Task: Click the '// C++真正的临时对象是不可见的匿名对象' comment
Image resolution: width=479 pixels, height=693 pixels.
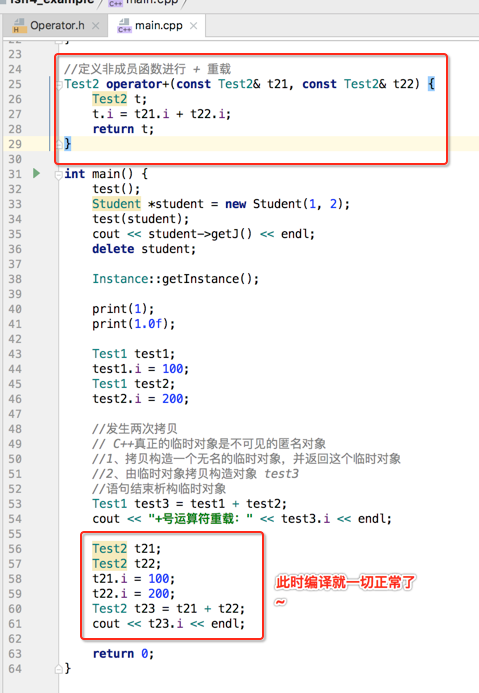Action: click(x=209, y=444)
